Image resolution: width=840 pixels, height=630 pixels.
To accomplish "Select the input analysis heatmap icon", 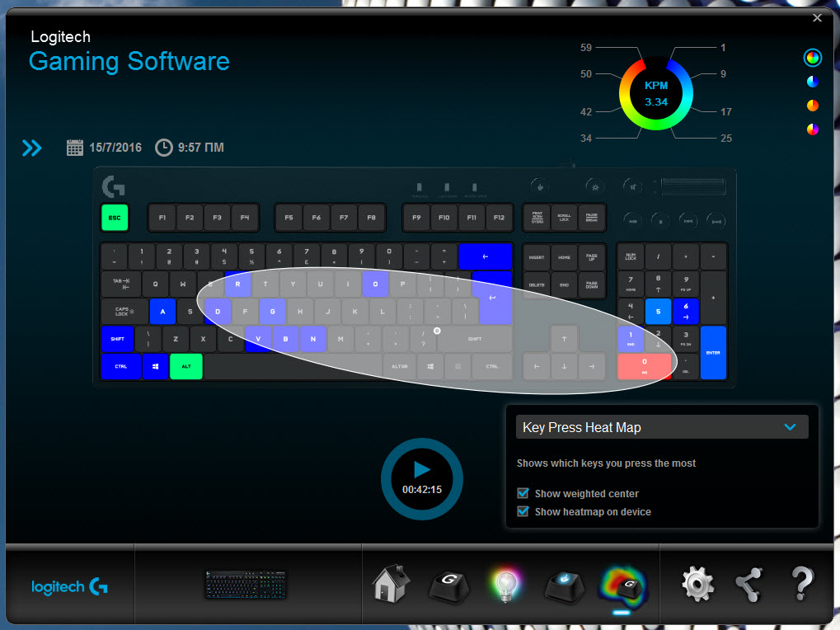I will 623,587.
